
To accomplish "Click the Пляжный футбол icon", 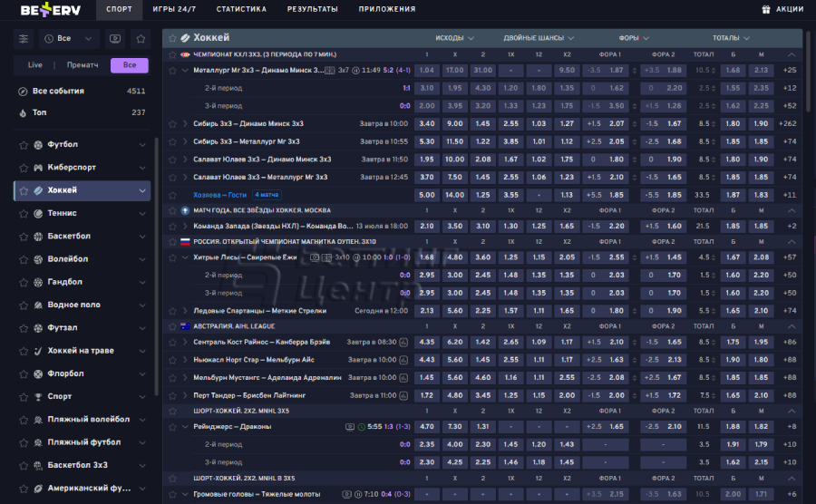I will pos(38,442).
